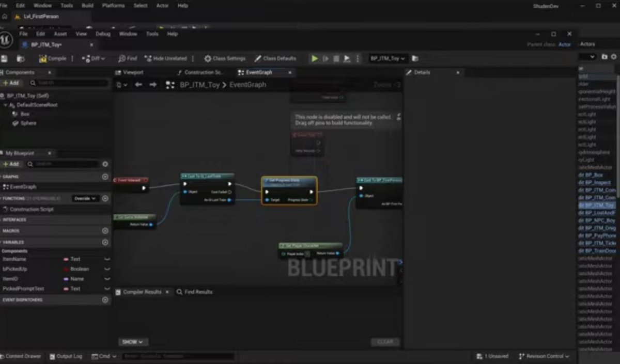Stop the play session
The height and width of the screenshot is (364, 620).
click(x=336, y=59)
